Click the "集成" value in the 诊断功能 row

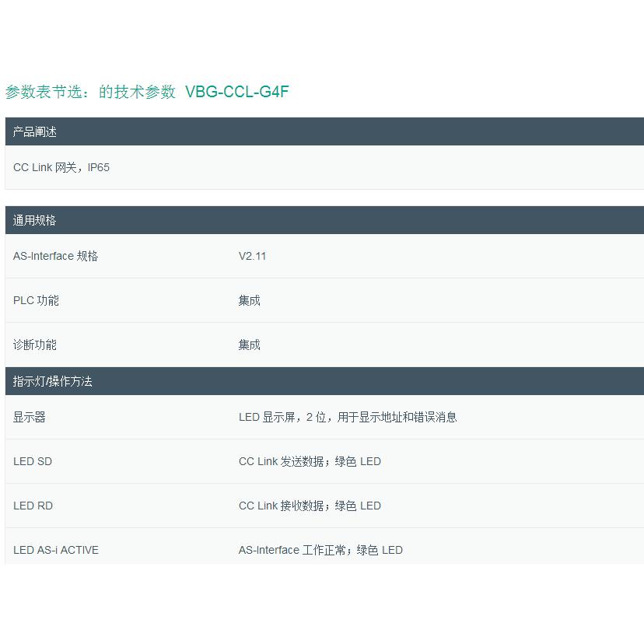(x=250, y=345)
